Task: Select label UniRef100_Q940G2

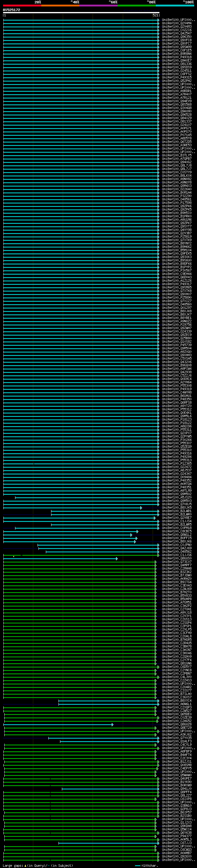Action: (176, 162)
